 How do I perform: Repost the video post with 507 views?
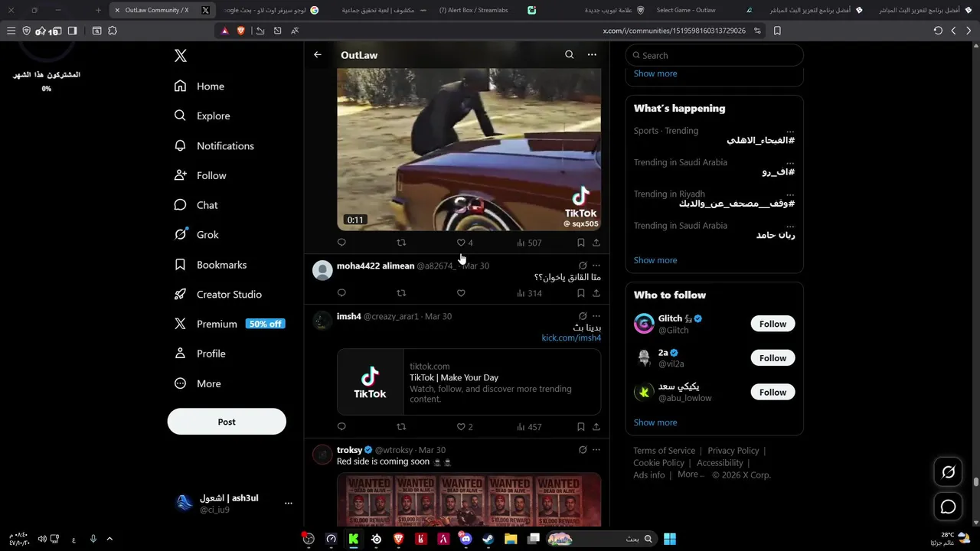[x=401, y=243]
